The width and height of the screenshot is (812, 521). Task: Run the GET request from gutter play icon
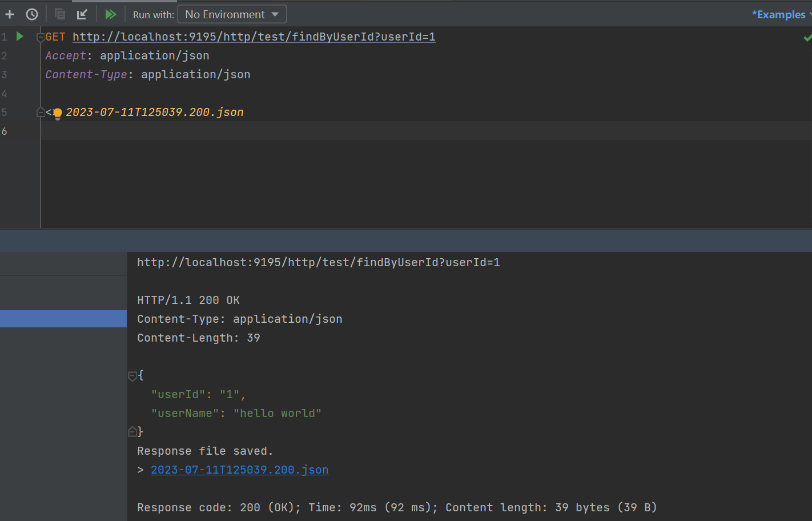20,37
